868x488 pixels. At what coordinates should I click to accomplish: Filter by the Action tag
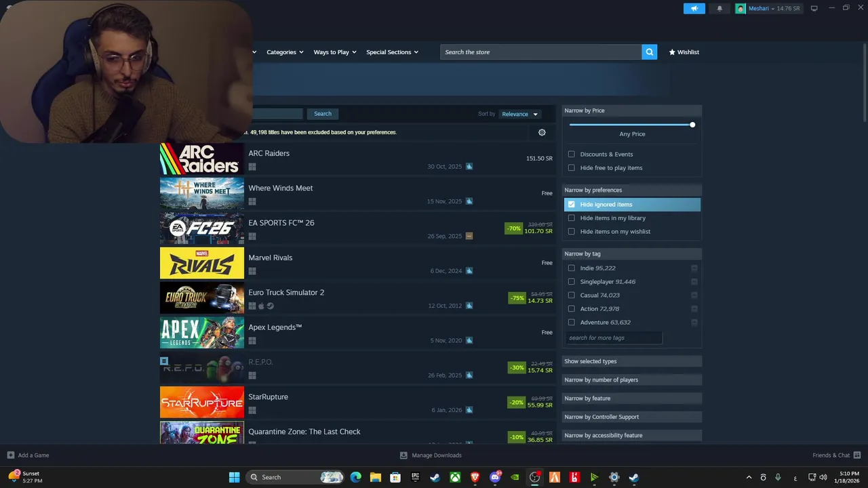(x=571, y=308)
